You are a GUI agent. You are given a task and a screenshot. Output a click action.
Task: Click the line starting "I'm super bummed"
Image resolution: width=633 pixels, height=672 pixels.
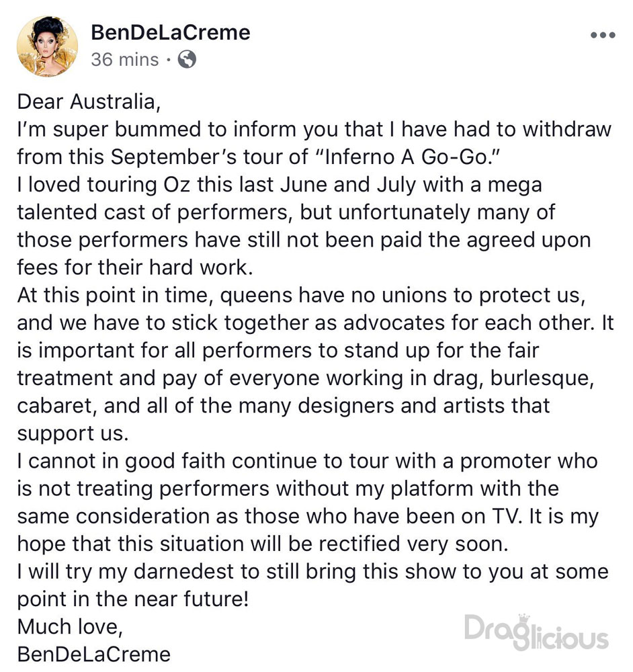[x=314, y=129]
